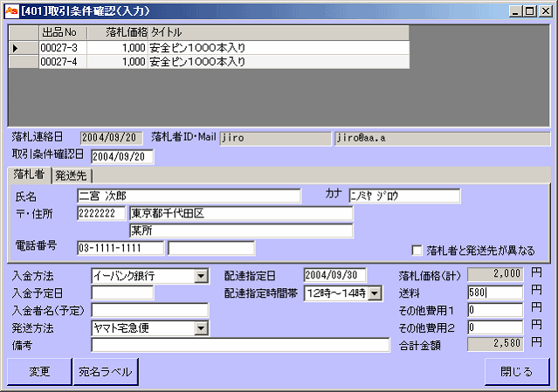Click the 合計金額 field showing 2,580

point(495,344)
